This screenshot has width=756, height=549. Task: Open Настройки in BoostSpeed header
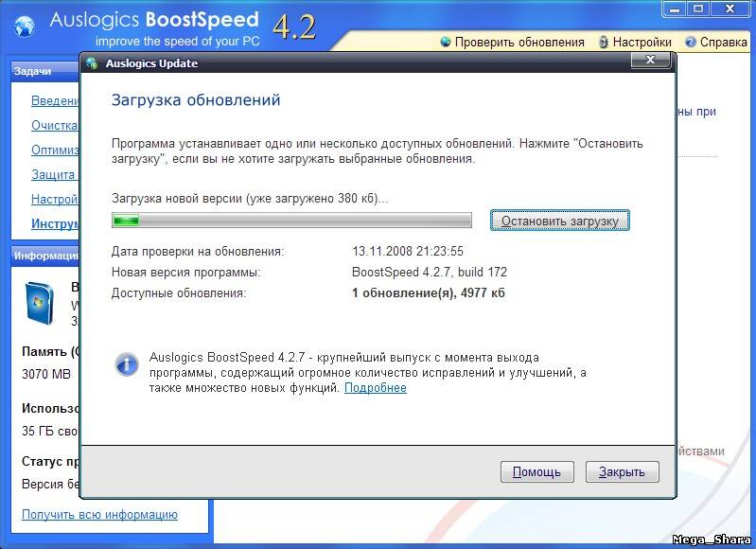(x=642, y=43)
